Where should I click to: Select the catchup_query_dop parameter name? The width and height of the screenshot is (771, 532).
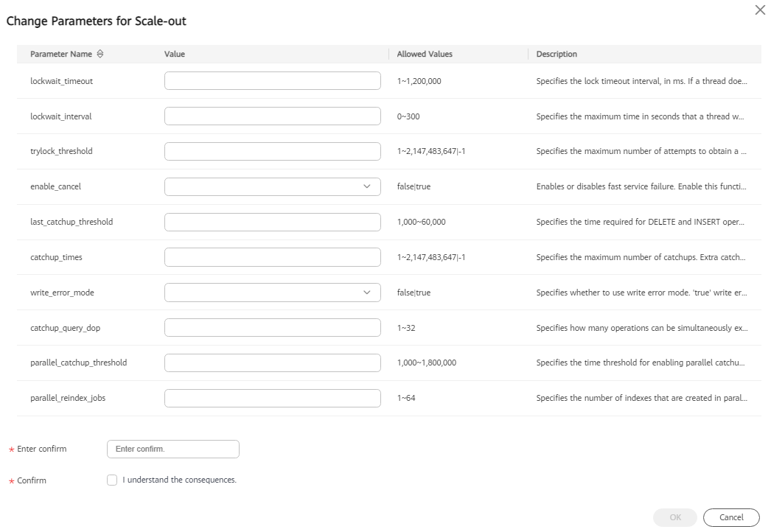[66, 328]
